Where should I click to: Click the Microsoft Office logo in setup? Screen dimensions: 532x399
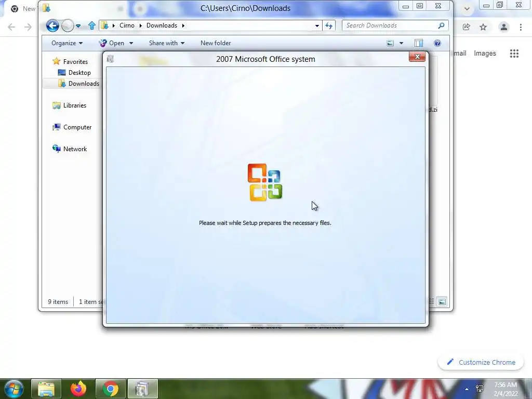(265, 182)
